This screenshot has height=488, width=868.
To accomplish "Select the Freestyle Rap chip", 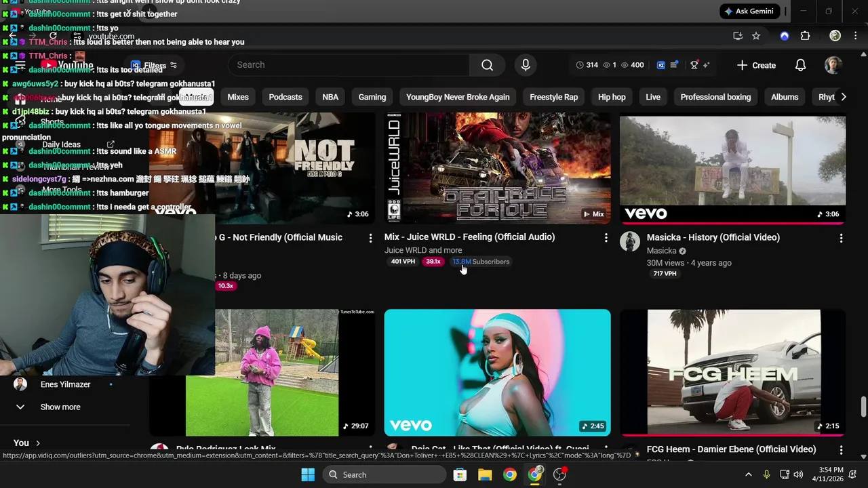I will pyautogui.click(x=554, y=97).
